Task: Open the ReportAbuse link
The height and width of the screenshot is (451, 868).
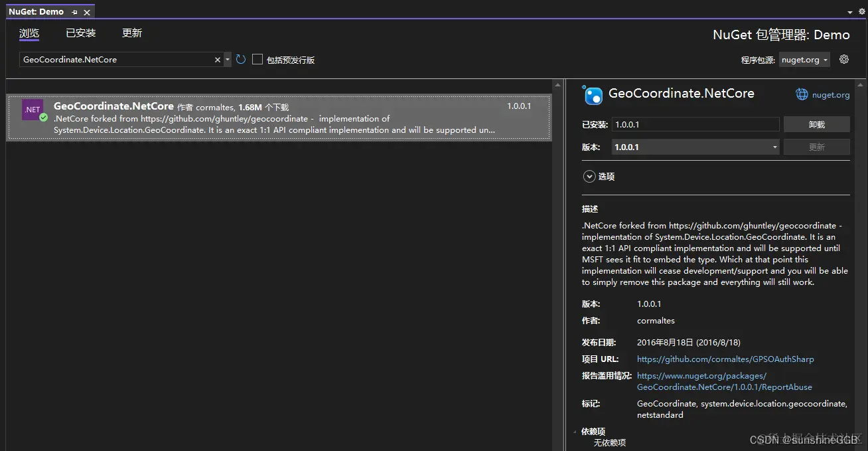Action: click(725, 381)
